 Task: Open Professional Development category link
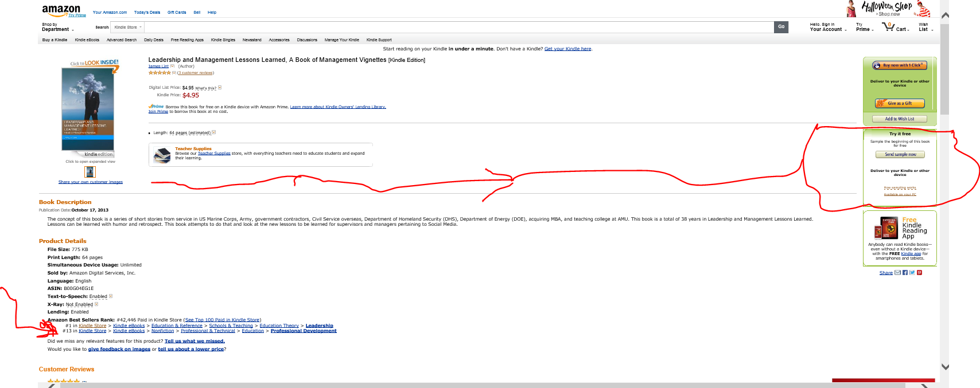tap(304, 331)
